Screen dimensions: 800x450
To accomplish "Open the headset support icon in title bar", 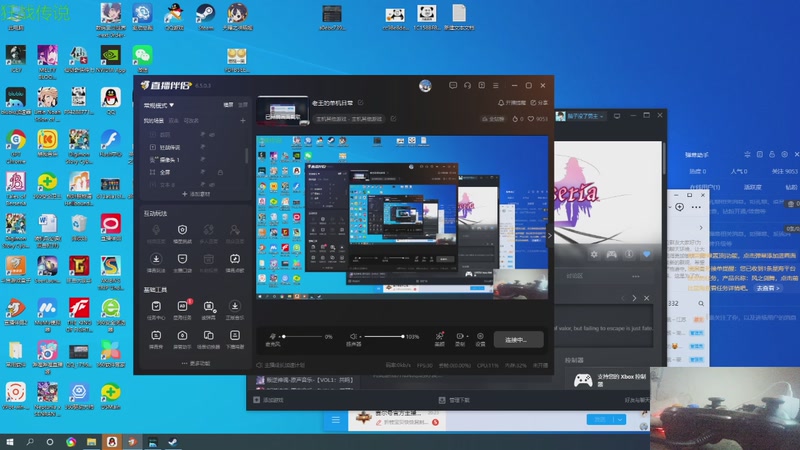I will point(467,85).
